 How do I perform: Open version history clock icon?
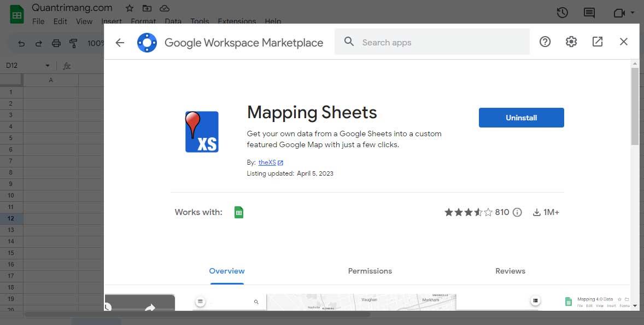pyautogui.click(x=562, y=13)
